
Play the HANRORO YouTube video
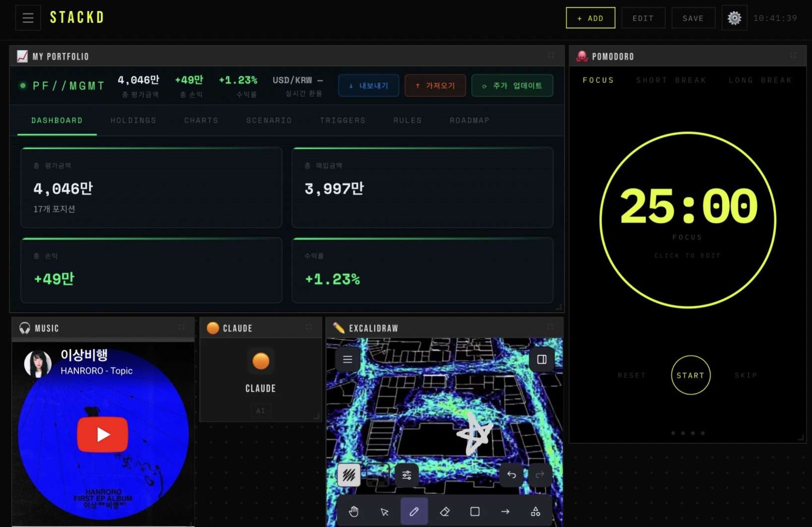[103, 434]
